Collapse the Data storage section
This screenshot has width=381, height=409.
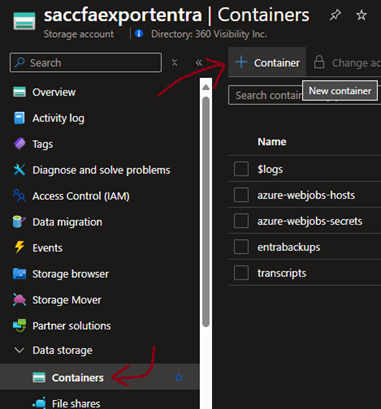(20, 350)
